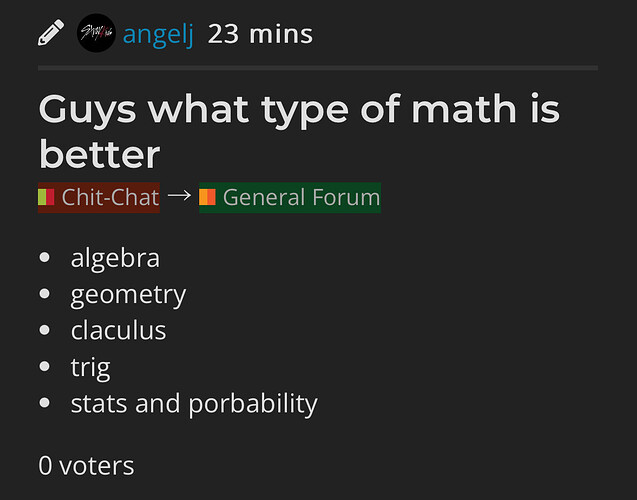Click the bullet beside algebra

point(44,257)
